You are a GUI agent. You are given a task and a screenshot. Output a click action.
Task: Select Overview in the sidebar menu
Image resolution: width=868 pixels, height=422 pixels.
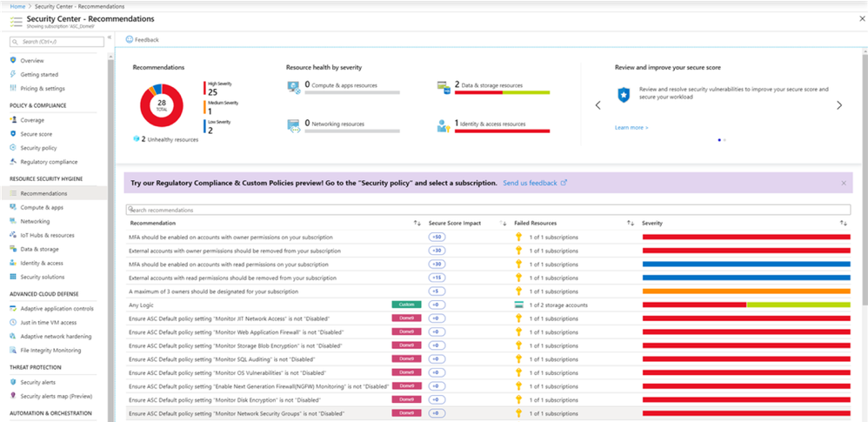32,60
